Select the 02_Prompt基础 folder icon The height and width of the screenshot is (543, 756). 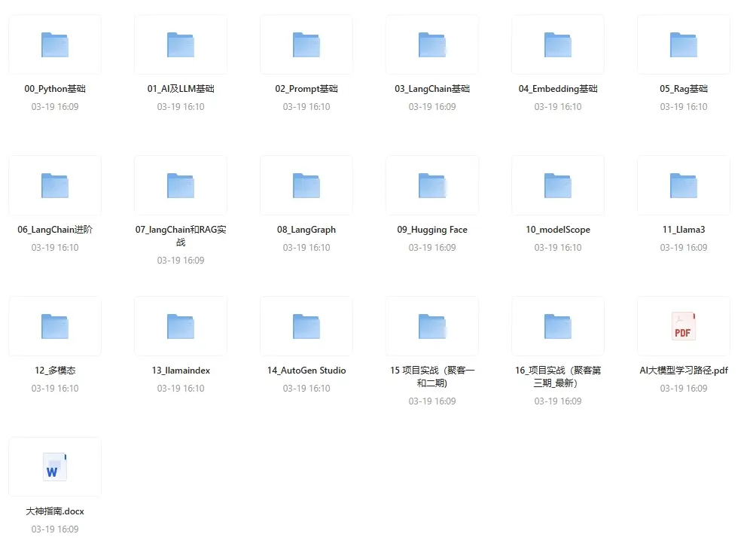(306, 45)
